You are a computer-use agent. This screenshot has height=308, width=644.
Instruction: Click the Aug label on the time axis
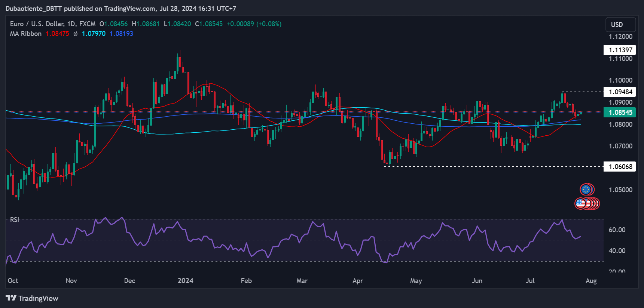[x=591, y=281]
